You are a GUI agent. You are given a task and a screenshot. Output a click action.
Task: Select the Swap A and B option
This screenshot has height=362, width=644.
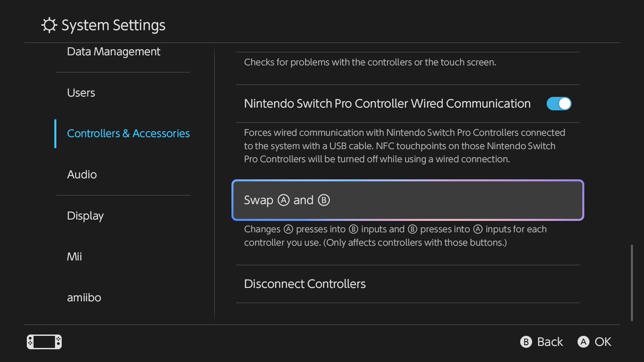point(408,200)
